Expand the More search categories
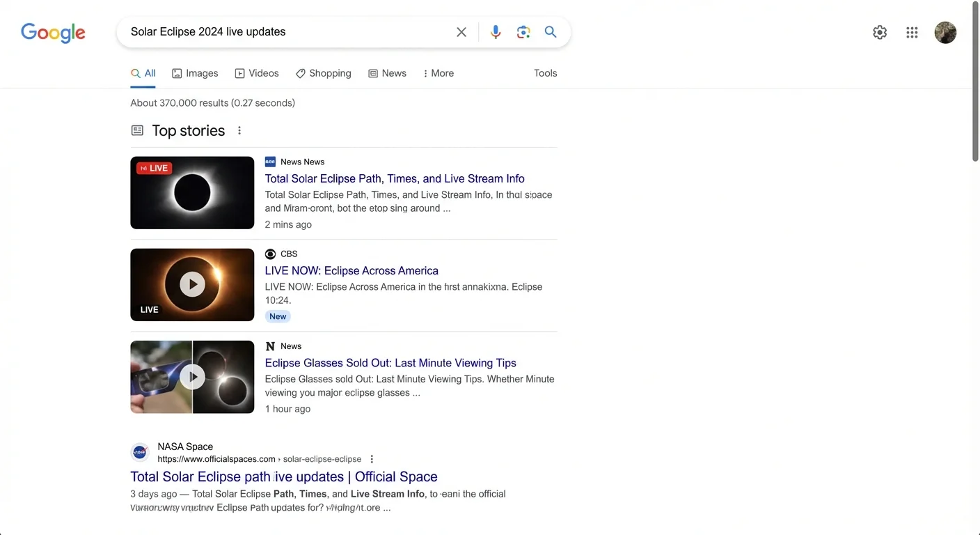980x535 pixels. click(438, 73)
